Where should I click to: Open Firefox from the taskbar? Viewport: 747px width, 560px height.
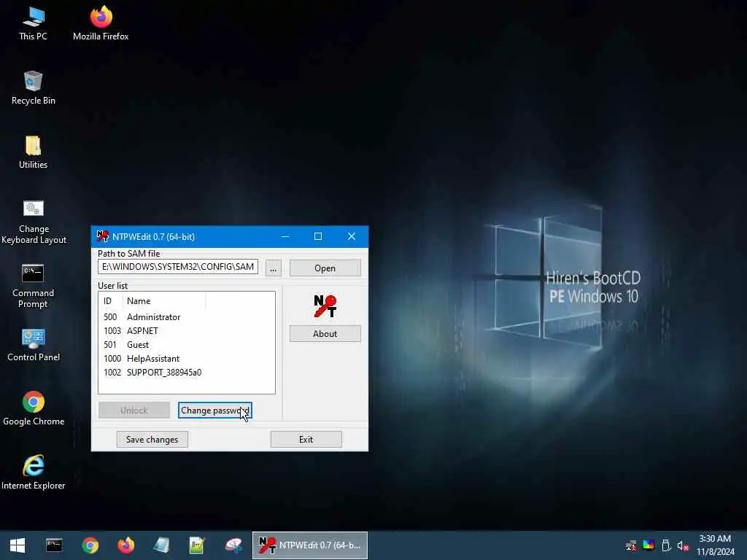tap(125, 545)
